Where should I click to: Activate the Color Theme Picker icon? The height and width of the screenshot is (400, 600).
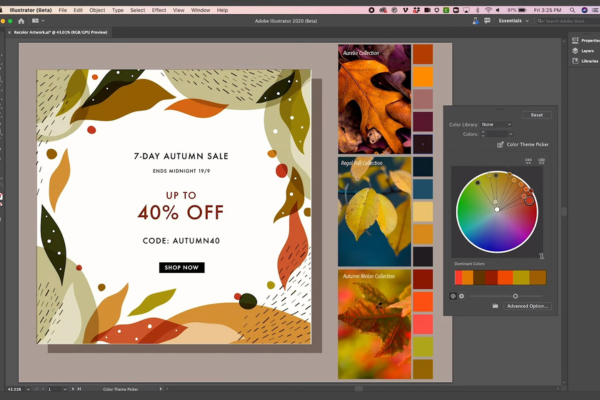coord(500,144)
